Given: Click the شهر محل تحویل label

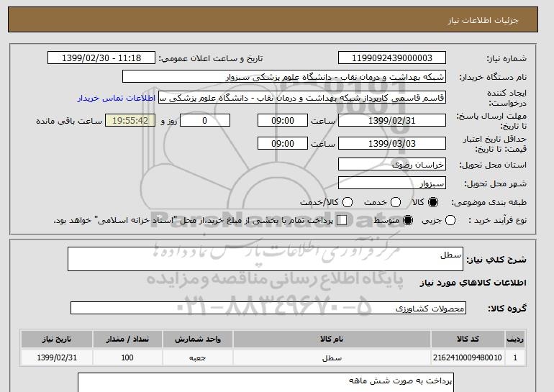Looking at the screenshot, I should (495, 183).
